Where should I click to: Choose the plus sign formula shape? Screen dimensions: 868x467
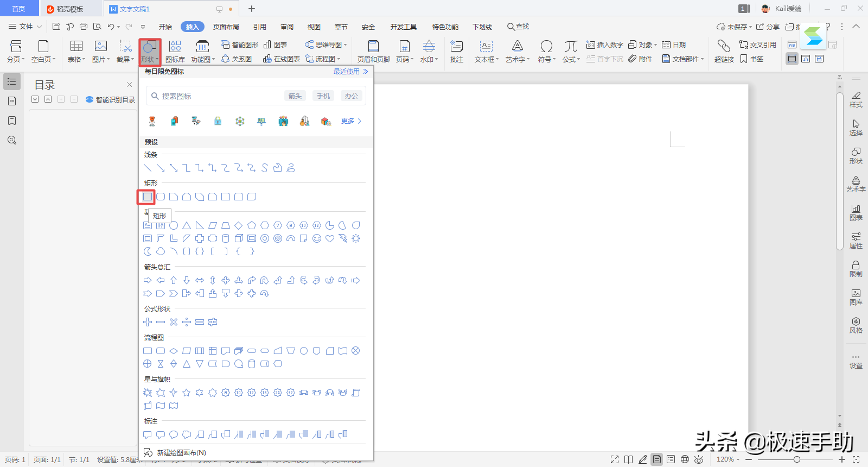(148, 322)
